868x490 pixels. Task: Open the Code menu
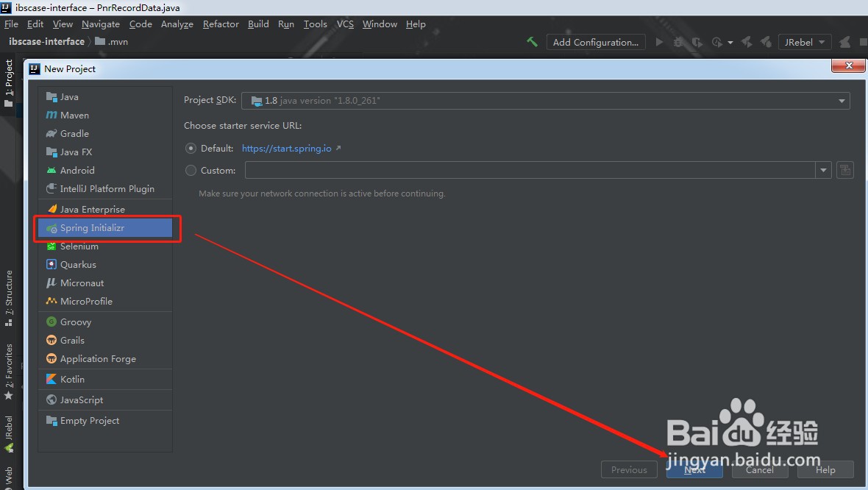[140, 24]
